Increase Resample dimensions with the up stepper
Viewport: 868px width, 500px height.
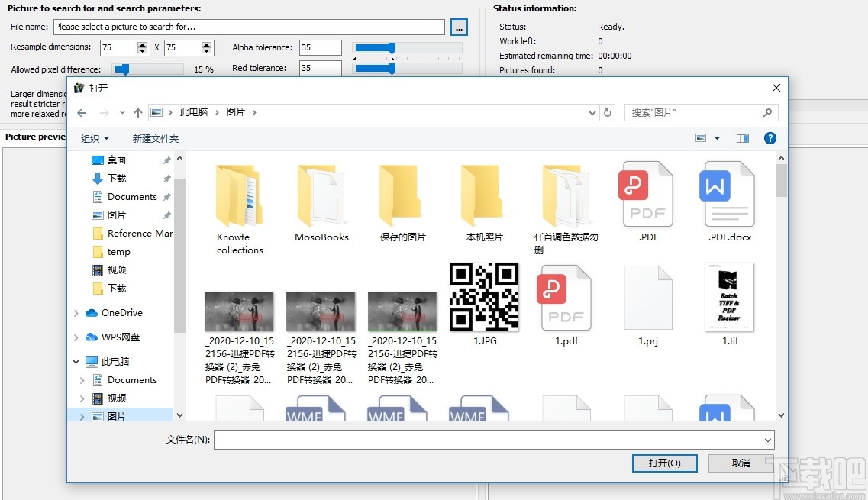(x=142, y=44)
